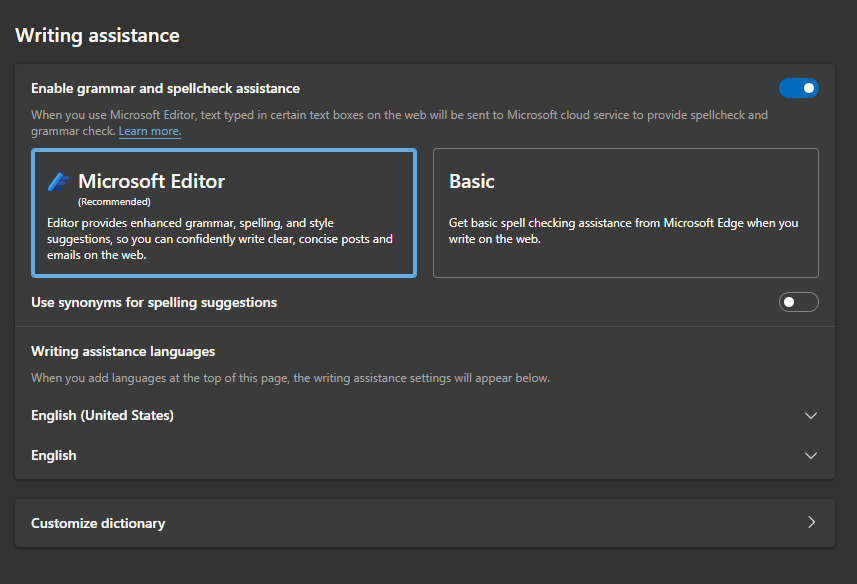Click the Customize dictionary label
Viewport: 857px width, 584px height.
98,523
